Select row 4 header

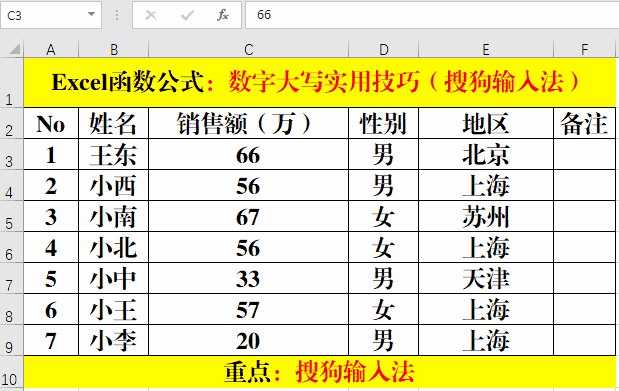[11, 185]
